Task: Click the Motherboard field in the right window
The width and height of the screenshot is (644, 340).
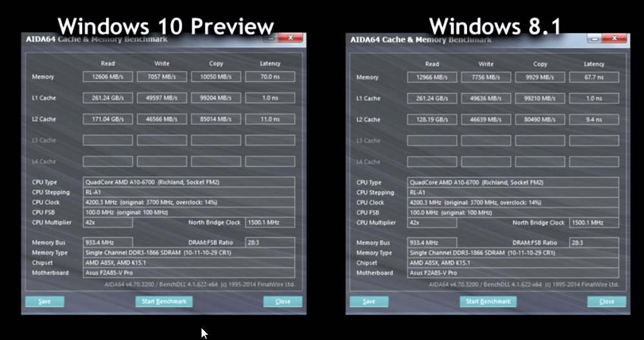Action: point(514,273)
